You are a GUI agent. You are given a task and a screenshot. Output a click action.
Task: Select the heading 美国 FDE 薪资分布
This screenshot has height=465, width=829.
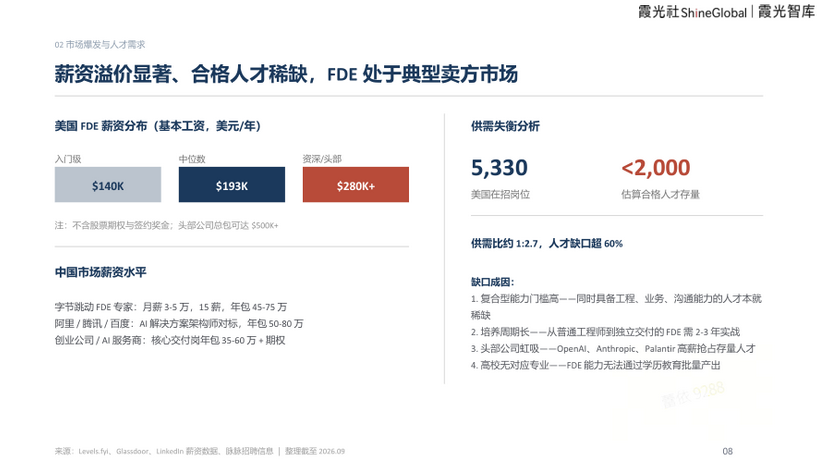pos(158,126)
